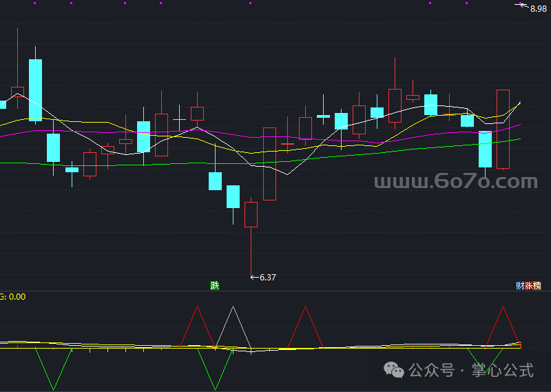Select the tall cyan candlestick near the left edge
The height and width of the screenshot is (392, 551).
(35, 90)
